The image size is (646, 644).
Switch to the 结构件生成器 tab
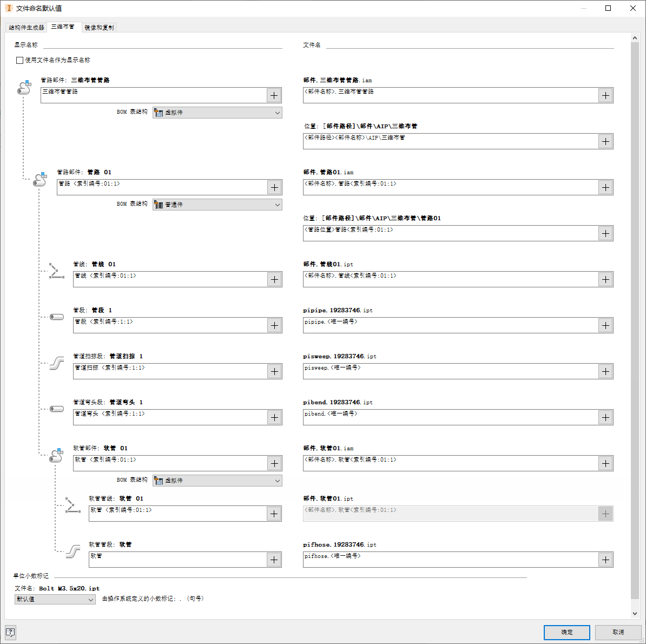(x=27, y=28)
